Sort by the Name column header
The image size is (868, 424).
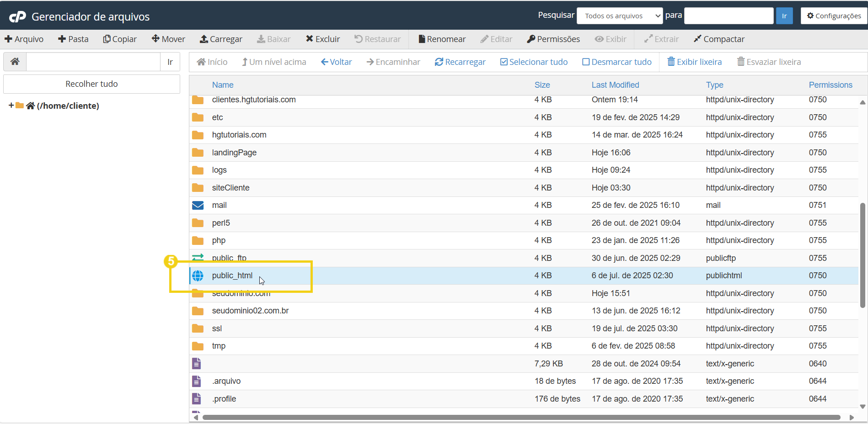pyautogui.click(x=223, y=85)
